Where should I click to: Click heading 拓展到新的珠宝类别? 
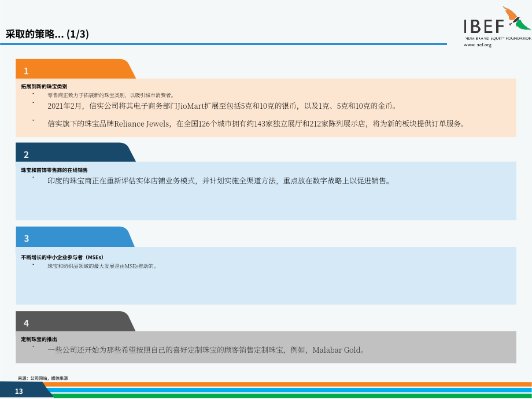pos(44,87)
